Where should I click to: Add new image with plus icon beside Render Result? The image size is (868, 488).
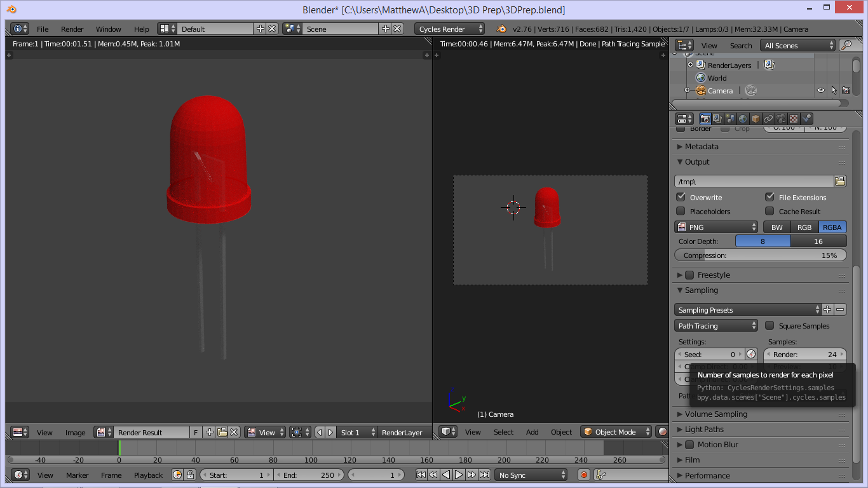(210, 432)
